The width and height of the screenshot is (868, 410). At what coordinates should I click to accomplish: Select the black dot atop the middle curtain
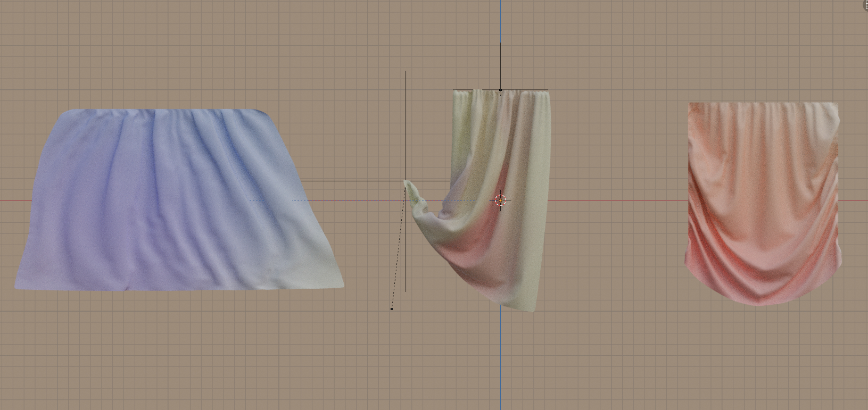[x=500, y=90]
